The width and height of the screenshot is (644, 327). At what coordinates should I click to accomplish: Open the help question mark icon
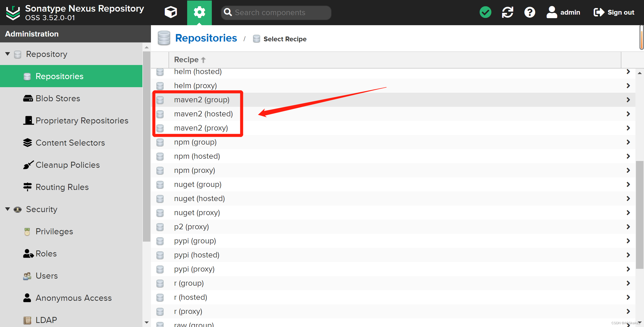[530, 12]
